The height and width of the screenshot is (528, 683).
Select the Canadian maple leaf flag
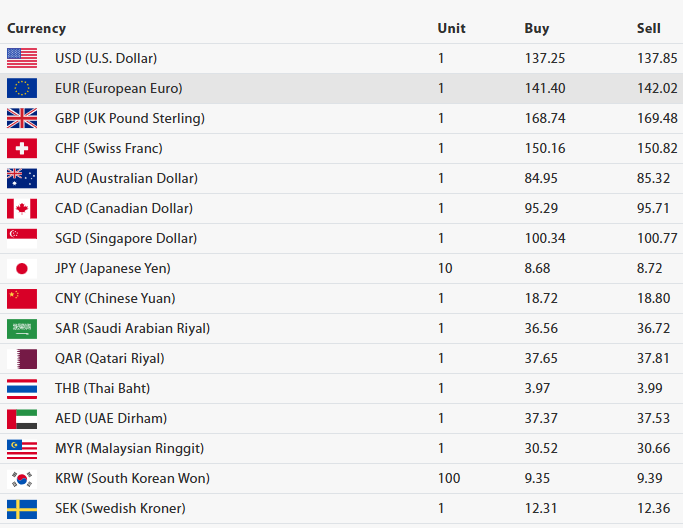22,208
